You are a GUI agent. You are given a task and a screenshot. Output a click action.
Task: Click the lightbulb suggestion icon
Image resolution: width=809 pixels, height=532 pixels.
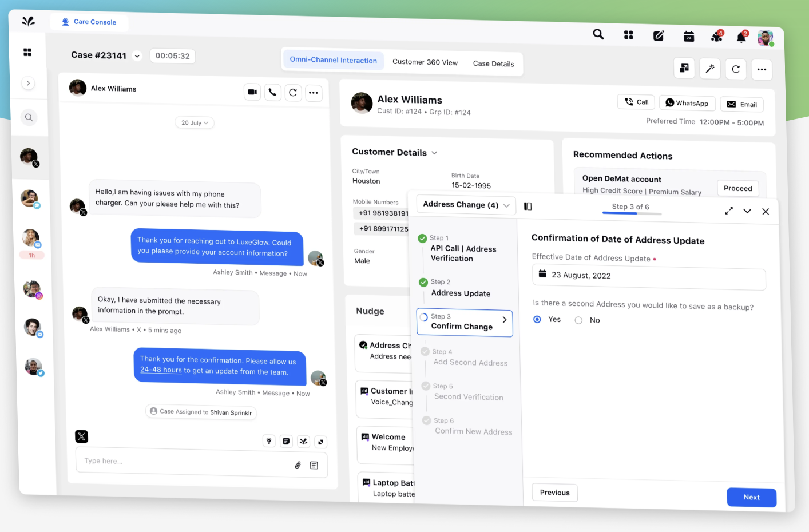(x=269, y=441)
